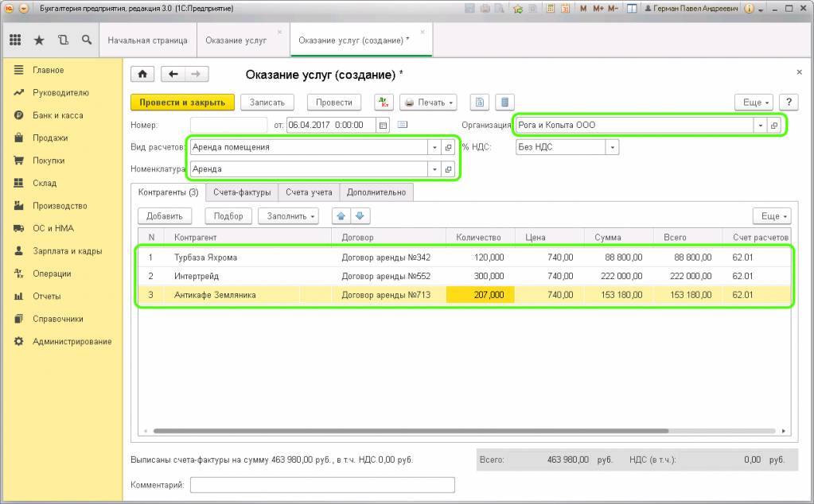
Task: Click the horizontal scrollbar under the table
Action: point(411,431)
